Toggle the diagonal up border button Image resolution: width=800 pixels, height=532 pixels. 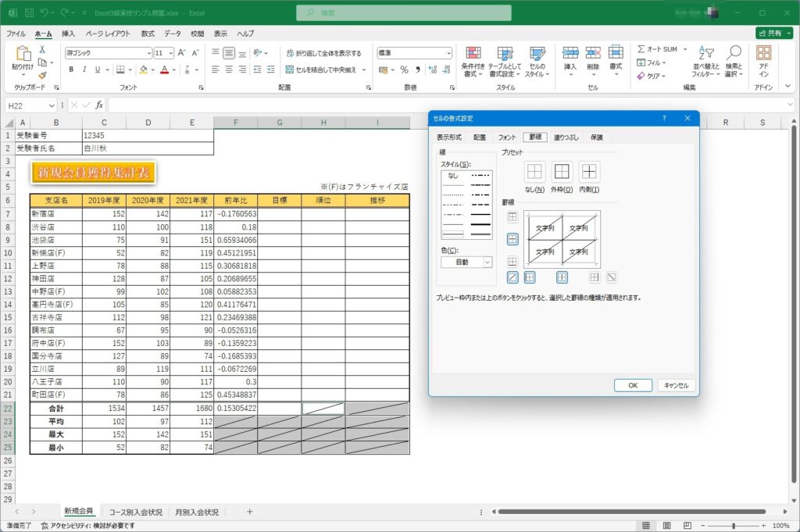click(x=512, y=277)
